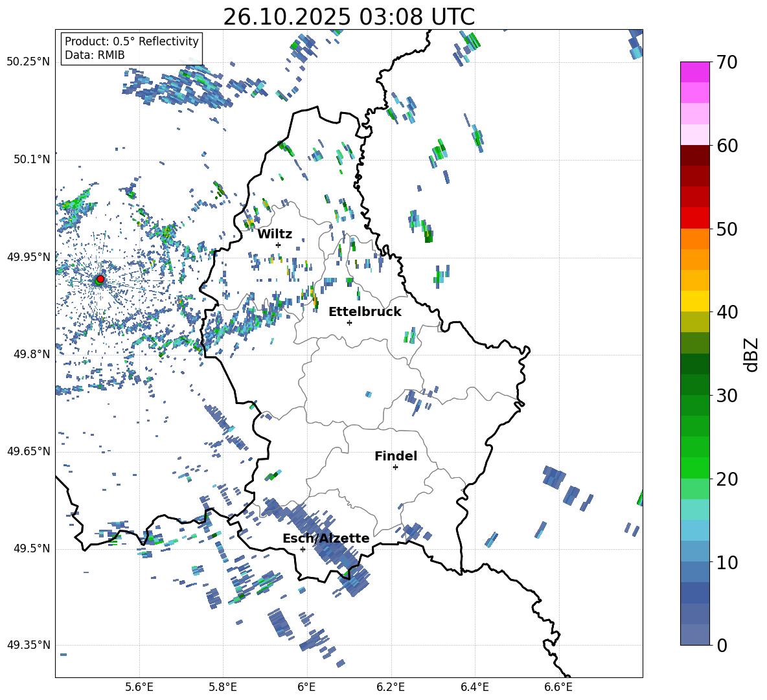The image size is (767, 700).
Task: Pick the yellow swatch above 40 dBZ
Action: (x=694, y=301)
